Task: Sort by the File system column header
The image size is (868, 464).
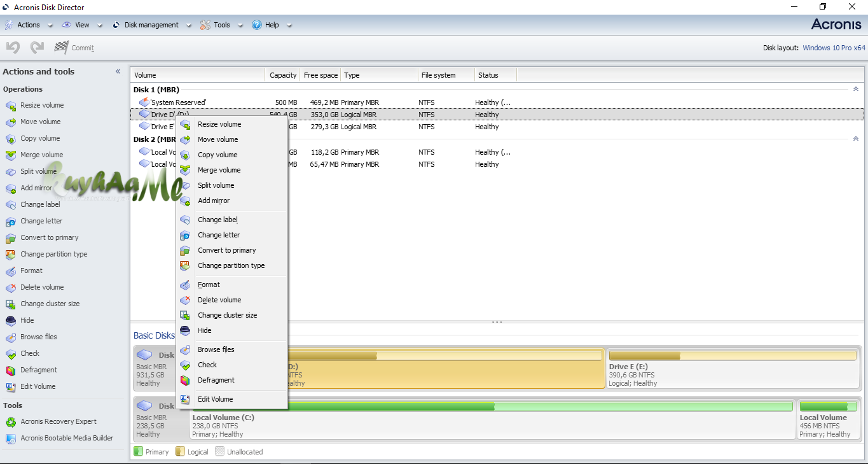Action: point(446,75)
